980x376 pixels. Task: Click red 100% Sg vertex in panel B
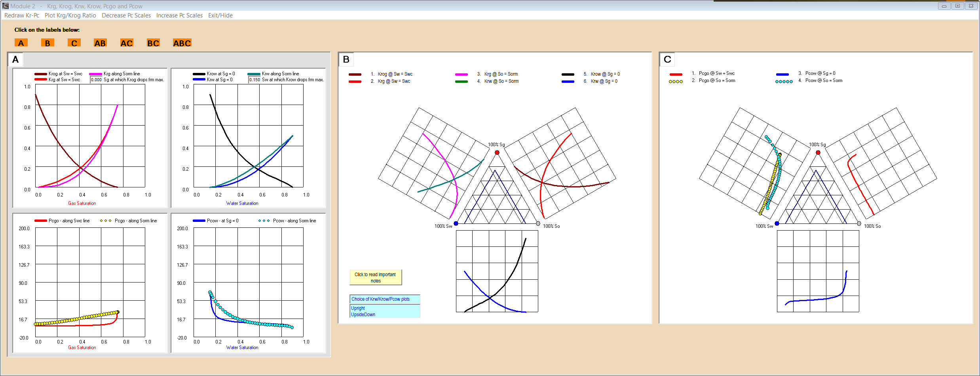pyautogui.click(x=497, y=153)
